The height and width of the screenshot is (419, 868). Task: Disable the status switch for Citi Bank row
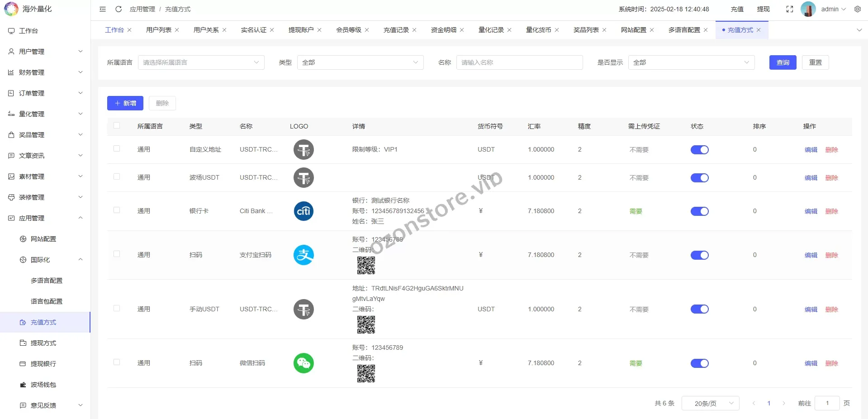(699, 211)
